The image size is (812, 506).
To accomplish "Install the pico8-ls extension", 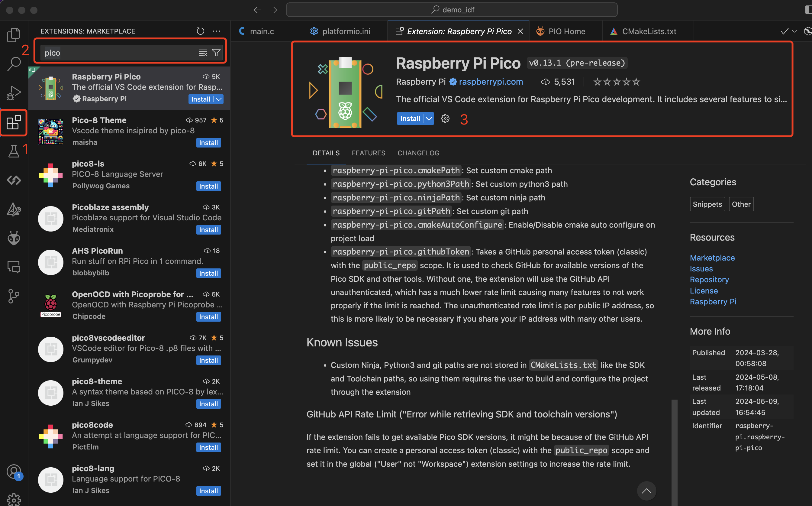I will click(208, 186).
